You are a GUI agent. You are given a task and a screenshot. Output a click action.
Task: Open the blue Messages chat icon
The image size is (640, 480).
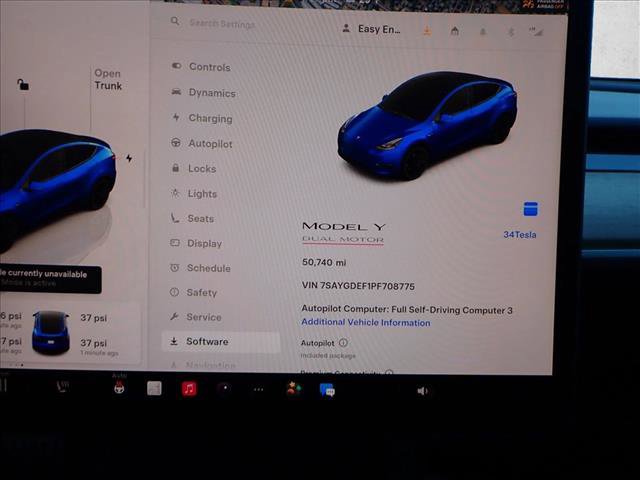(x=327, y=390)
